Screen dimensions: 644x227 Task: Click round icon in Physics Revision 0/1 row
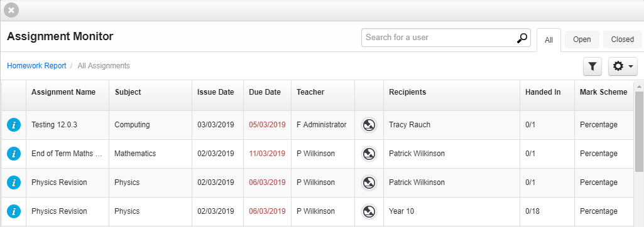[x=369, y=182]
